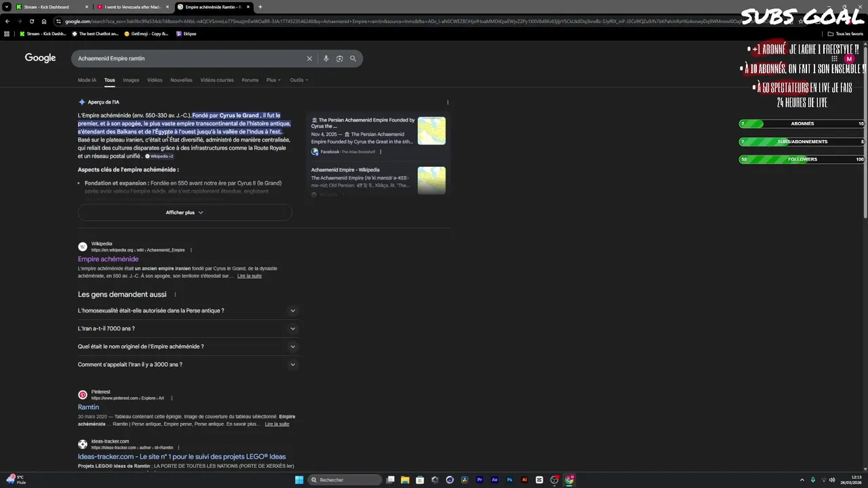Expand question on nom originel de l'Empire
The image size is (868, 488).
188,346
